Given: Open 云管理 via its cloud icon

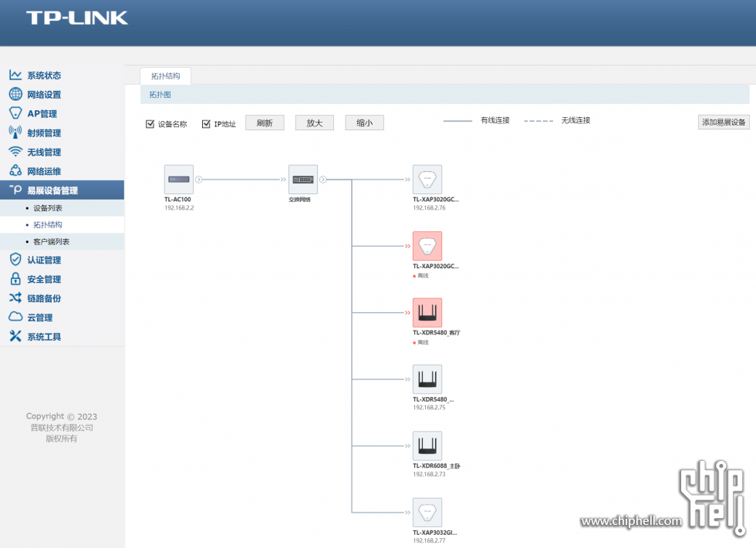Looking at the screenshot, I should click(15, 317).
